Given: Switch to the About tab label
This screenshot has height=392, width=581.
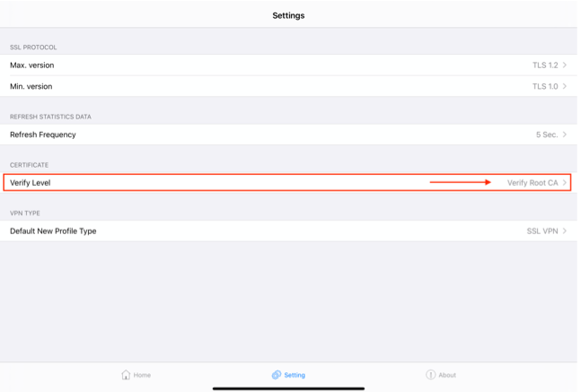Looking at the screenshot, I should coord(446,375).
